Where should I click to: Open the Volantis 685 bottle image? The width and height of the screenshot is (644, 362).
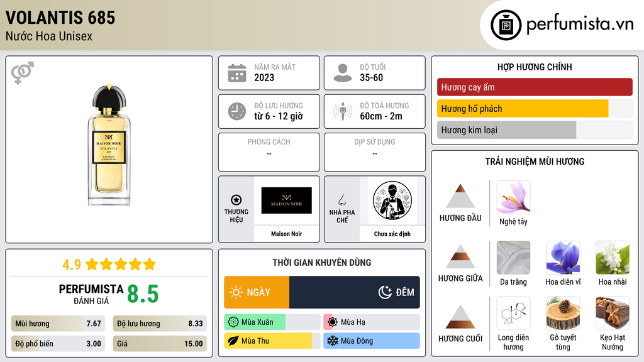109,145
